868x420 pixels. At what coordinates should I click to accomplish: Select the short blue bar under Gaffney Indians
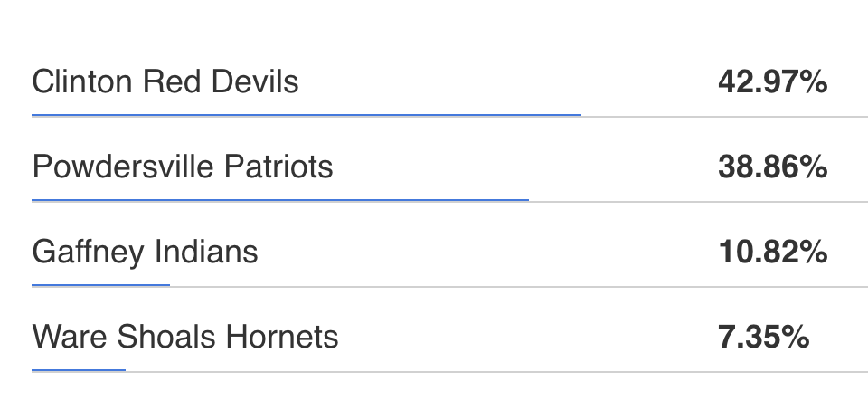click(100, 284)
